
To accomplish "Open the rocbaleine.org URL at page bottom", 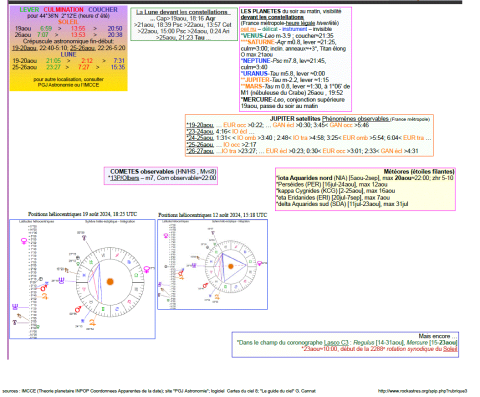I will (x=423, y=391).
